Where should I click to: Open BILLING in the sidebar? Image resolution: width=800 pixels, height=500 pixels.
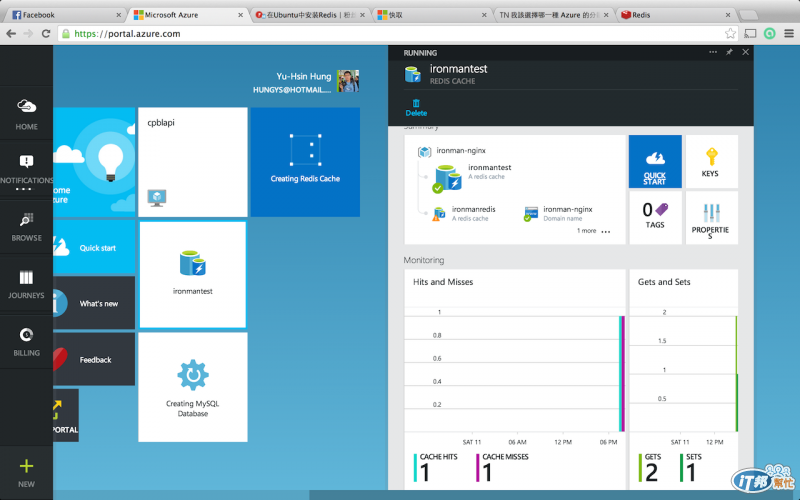point(26,341)
